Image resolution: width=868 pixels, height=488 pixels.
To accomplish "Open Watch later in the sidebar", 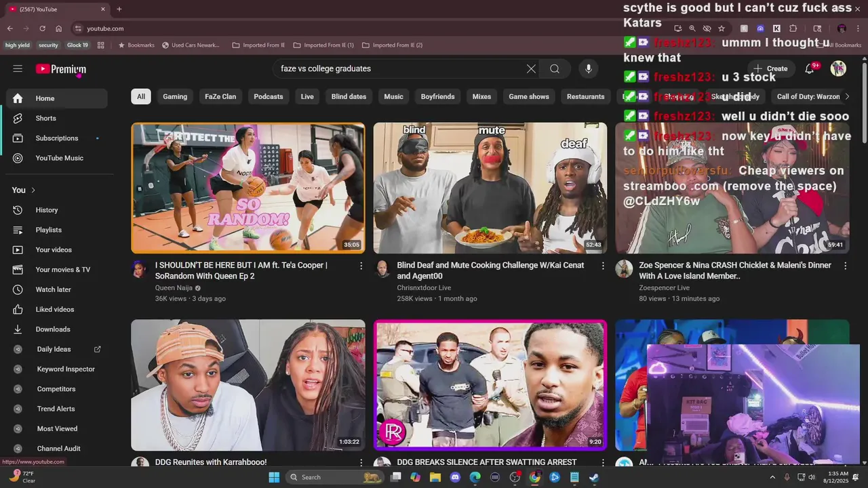I will 58,289.
